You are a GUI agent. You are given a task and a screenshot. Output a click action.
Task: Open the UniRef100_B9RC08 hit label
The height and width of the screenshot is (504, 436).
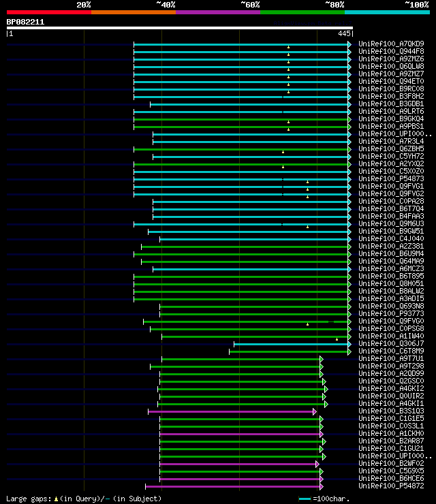tap(391, 89)
